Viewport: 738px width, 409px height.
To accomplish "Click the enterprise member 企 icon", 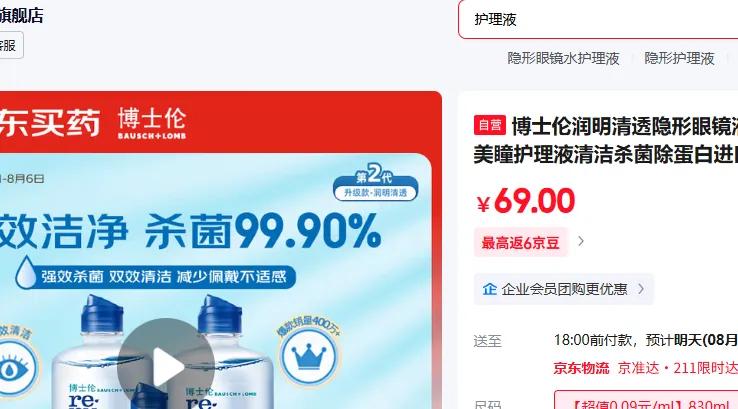I will pos(489,289).
